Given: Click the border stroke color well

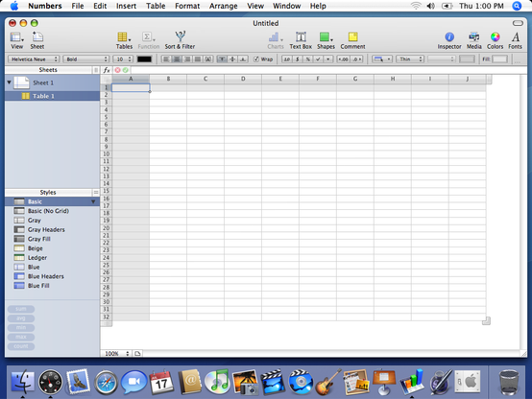Looking at the screenshot, I should pyautogui.click(x=467, y=59).
